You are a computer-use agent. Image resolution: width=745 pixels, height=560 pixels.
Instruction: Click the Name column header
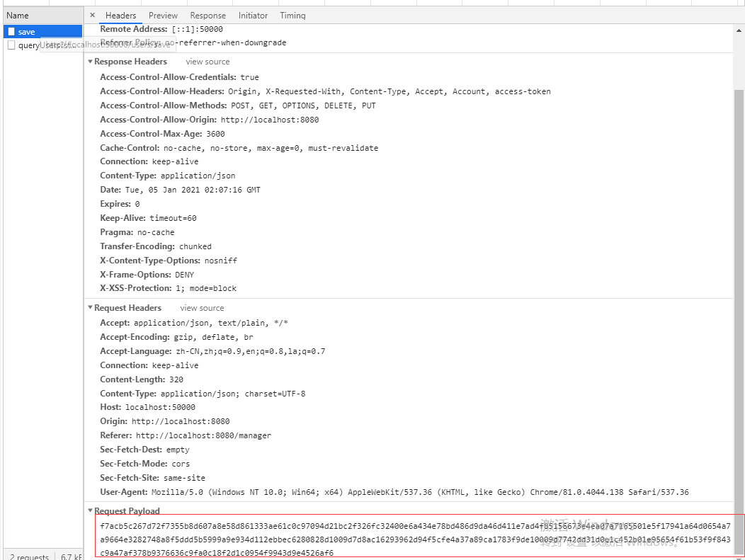point(18,16)
